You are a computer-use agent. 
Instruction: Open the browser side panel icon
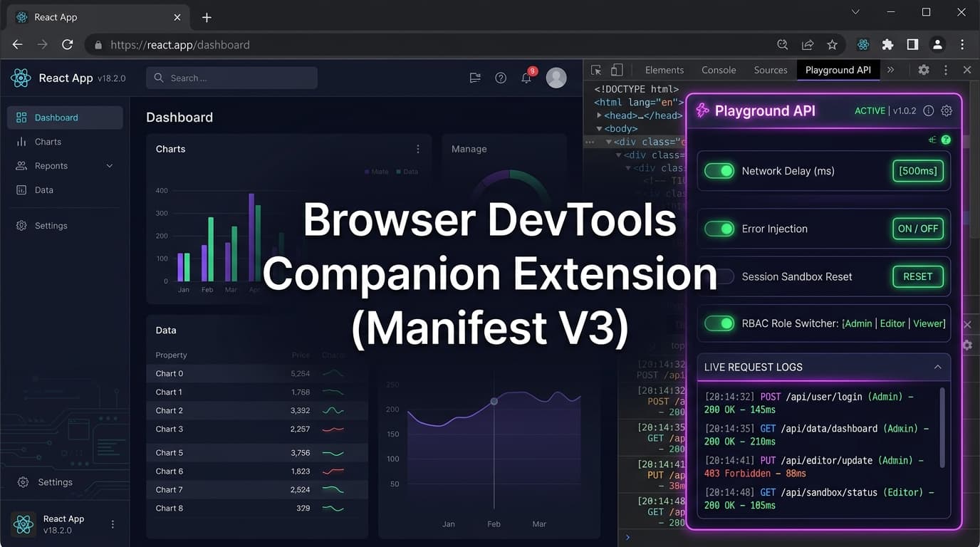coord(912,44)
